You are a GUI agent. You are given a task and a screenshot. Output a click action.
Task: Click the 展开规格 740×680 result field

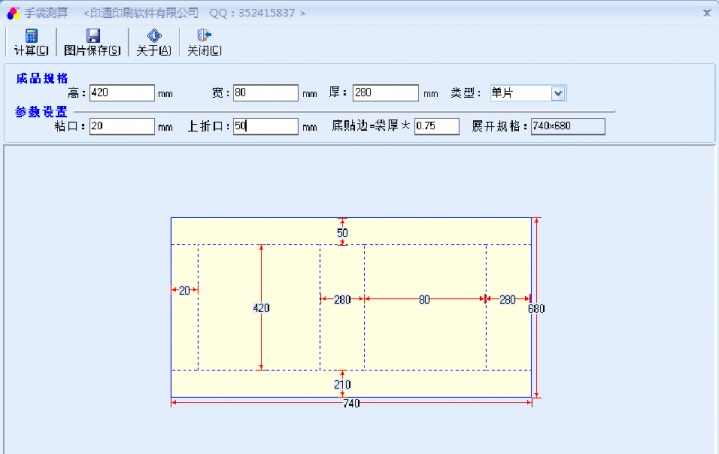click(566, 127)
